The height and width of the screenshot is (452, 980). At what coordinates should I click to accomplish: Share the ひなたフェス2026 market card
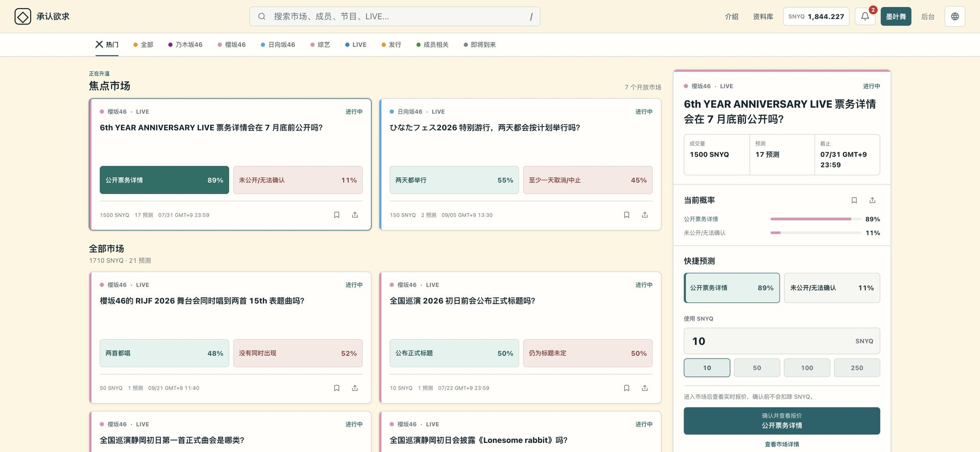pyautogui.click(x=645, y=215)
